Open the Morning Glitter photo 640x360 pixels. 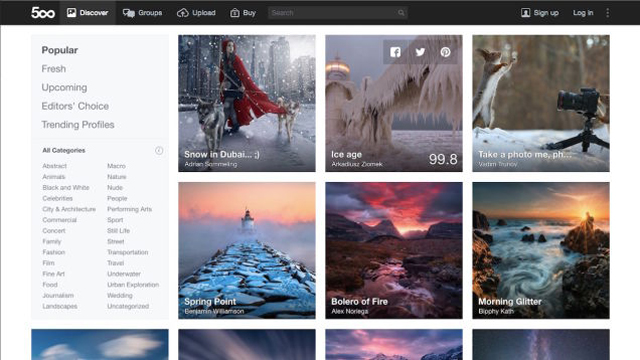(541, 250)
